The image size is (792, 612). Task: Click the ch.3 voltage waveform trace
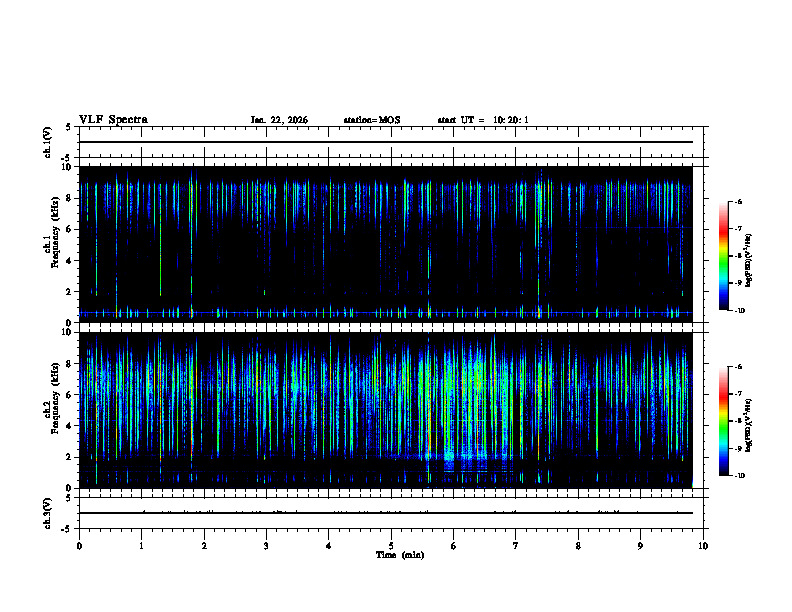coord(386,513)
